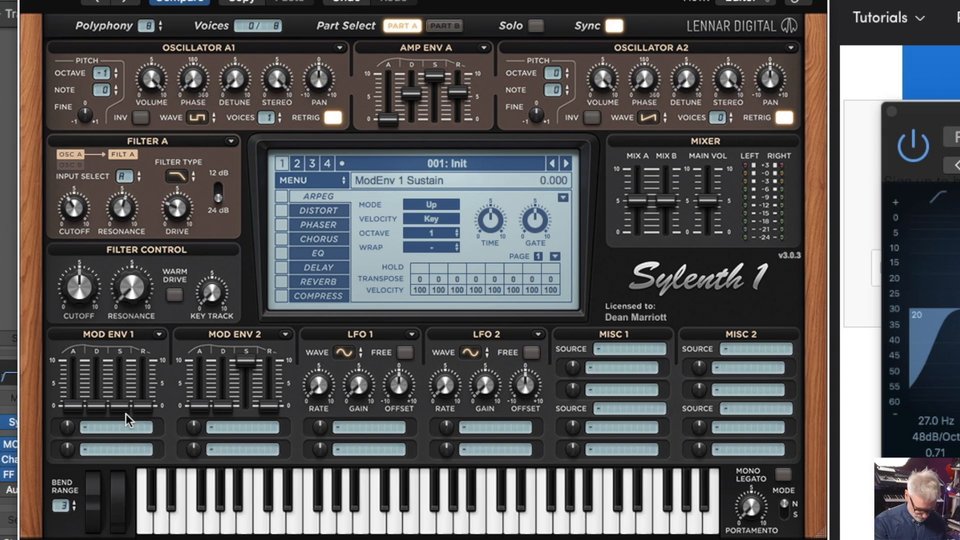Open the arpeggiator Mode dropdown showing Up
Viewport: 960px width, 540px height.
431,204
